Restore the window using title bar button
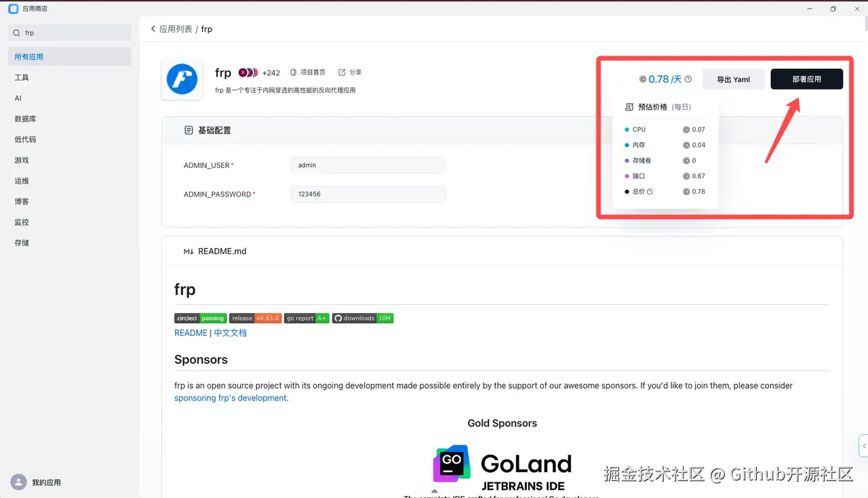 click(833, 9)
